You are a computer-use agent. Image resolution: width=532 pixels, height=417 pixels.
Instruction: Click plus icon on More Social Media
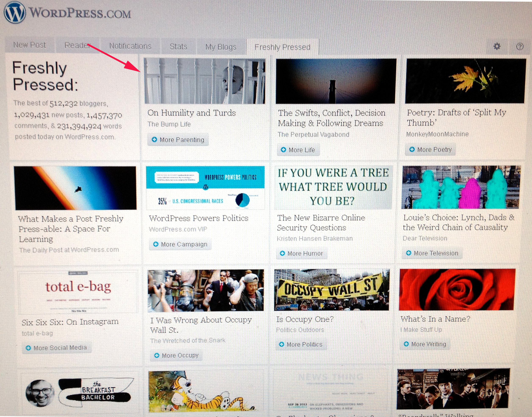point(28,348)
